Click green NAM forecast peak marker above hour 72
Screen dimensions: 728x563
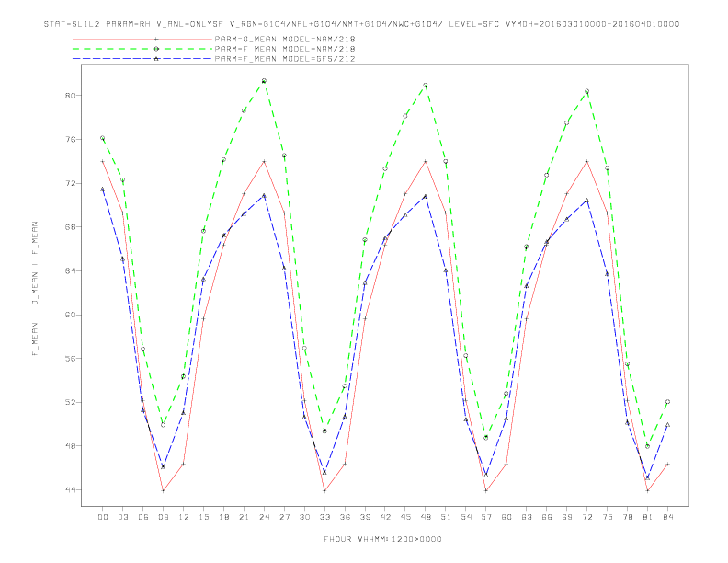586,91
